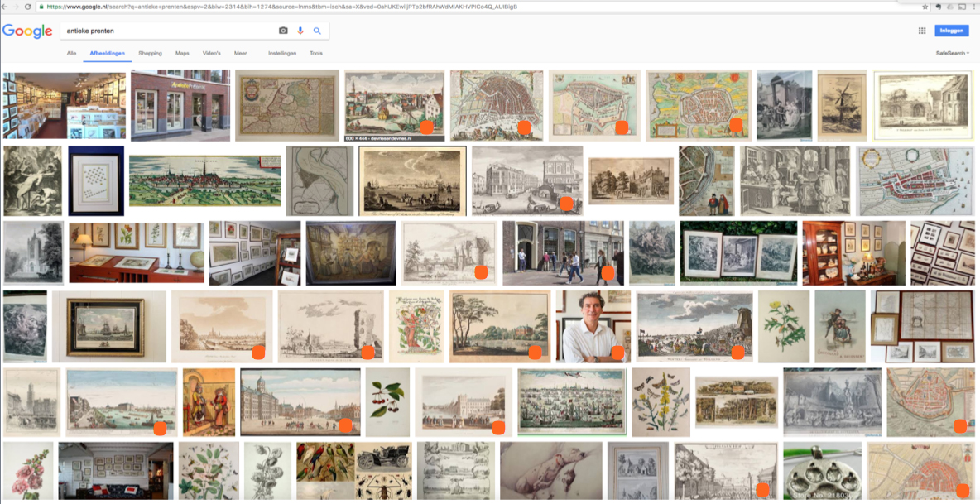980x504 pixels.
Task: Open the two figures in gold arch
Action: (209, 402)
